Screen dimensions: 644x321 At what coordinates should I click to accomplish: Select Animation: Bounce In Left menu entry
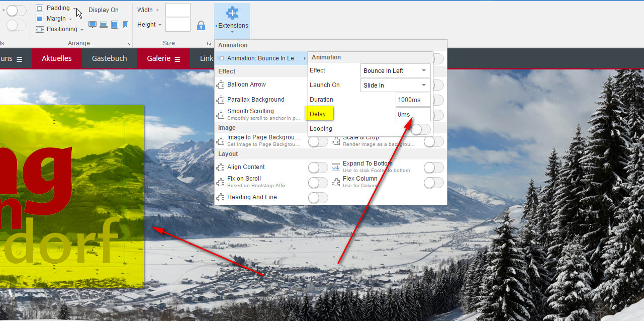pos(262,58)
